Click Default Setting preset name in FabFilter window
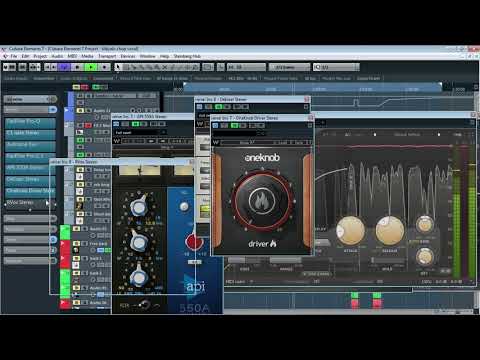Image resolution: width=480 pixels, height=360 pixels. (407, 134)
